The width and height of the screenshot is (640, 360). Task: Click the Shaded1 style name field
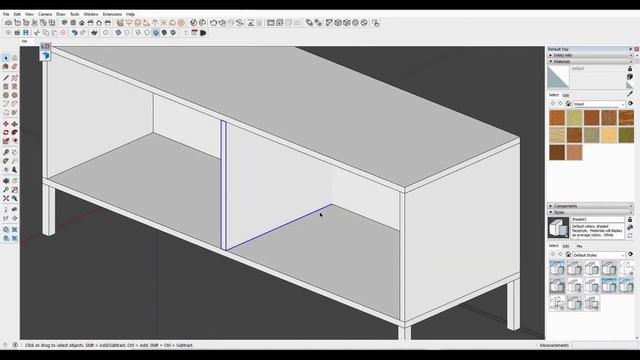[x=597, y=220]
